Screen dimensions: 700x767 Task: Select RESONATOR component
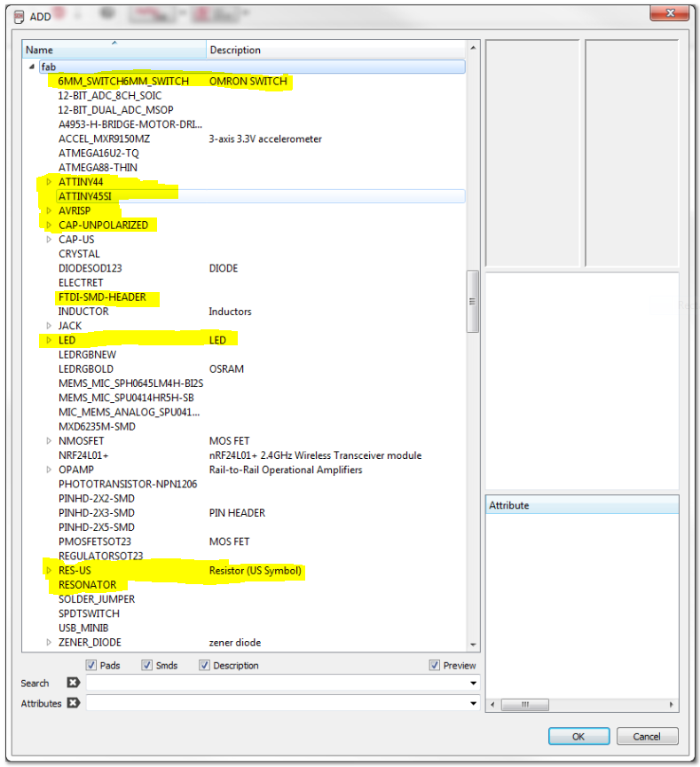(x=88, y=584)
